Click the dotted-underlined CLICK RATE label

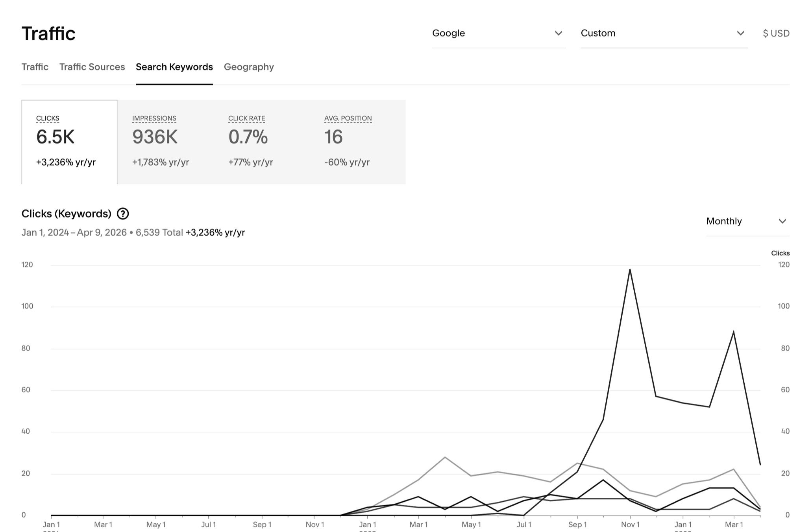(x=247, y=118)
